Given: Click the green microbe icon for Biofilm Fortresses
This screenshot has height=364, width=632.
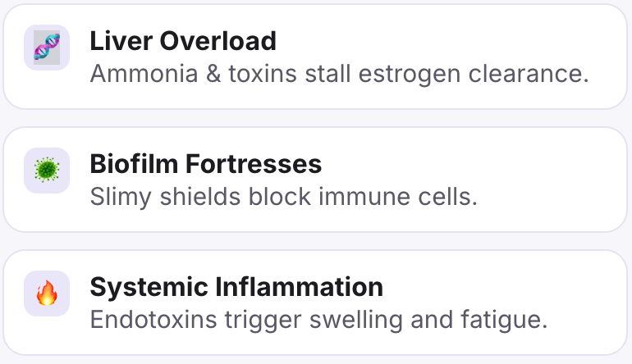Looking at the screenshot, I should pos(47,171).
